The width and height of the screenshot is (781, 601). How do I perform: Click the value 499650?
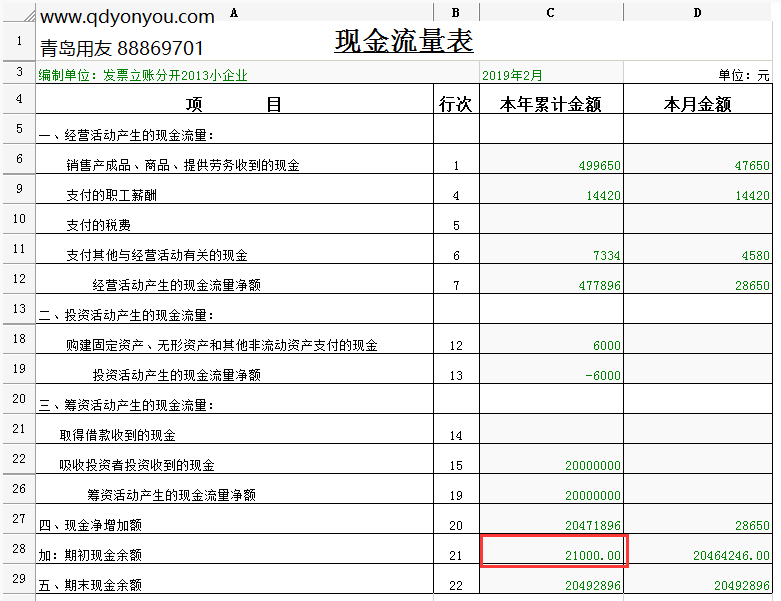(599, 166)
